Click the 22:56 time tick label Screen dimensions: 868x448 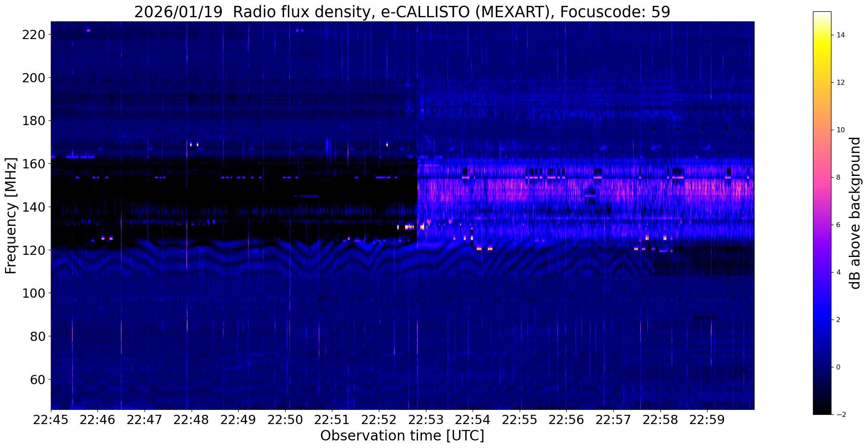click(567, 420)
